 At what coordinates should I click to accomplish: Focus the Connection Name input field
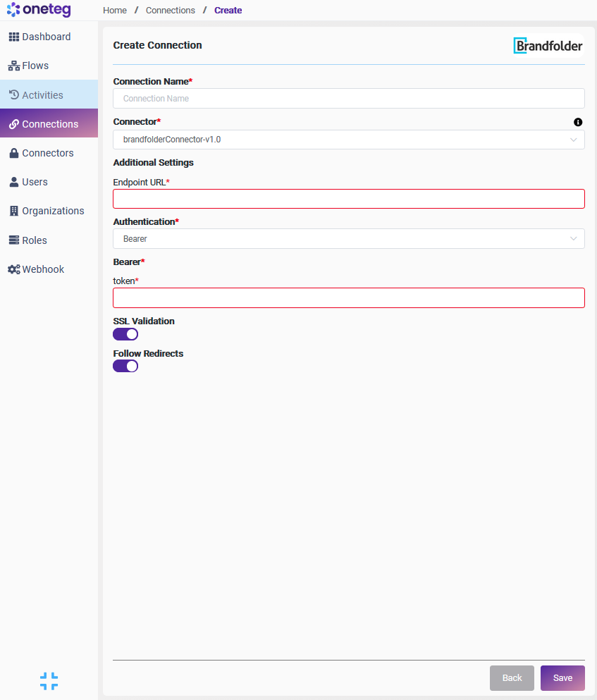pyautogui.click(x=348, y=99)
